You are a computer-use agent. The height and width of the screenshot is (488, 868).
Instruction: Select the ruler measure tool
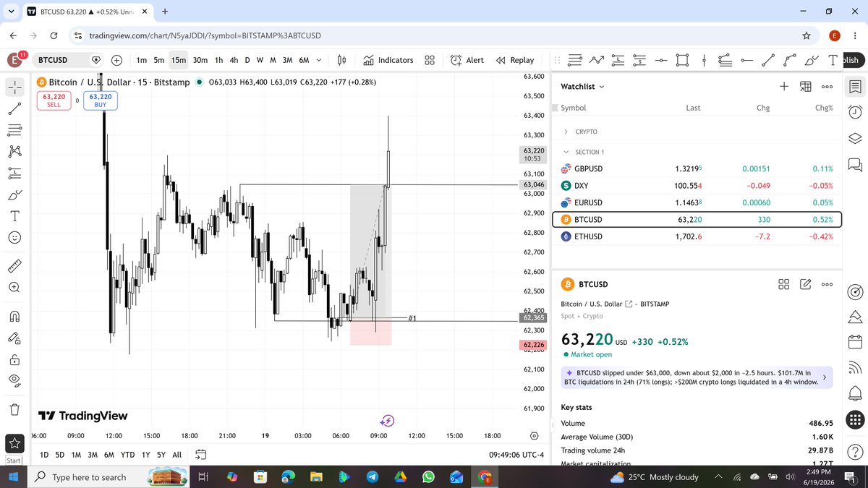15,266
